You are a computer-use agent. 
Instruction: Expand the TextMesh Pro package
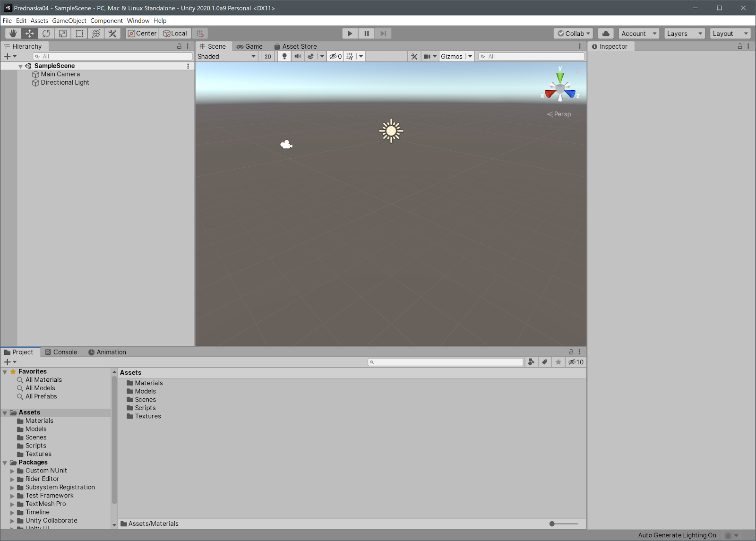coord(12,504)
